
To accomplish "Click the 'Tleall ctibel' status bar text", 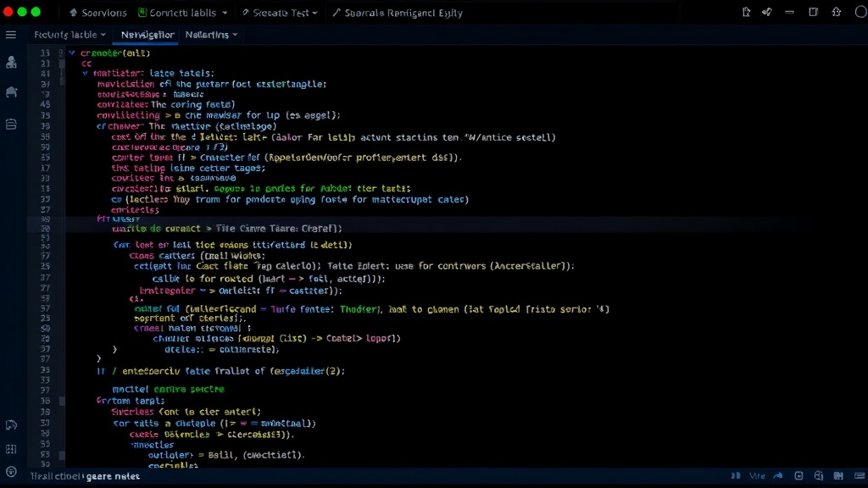I will [57, 476].
